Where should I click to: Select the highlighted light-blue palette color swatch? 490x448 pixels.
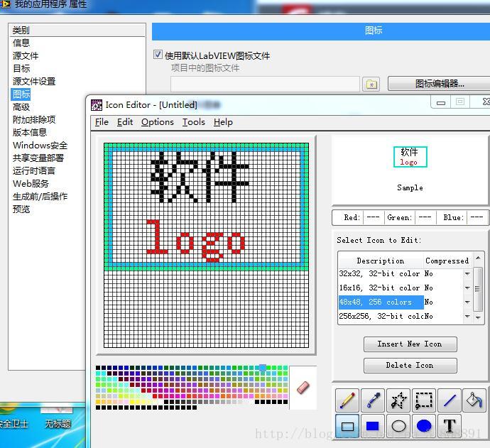263,368
